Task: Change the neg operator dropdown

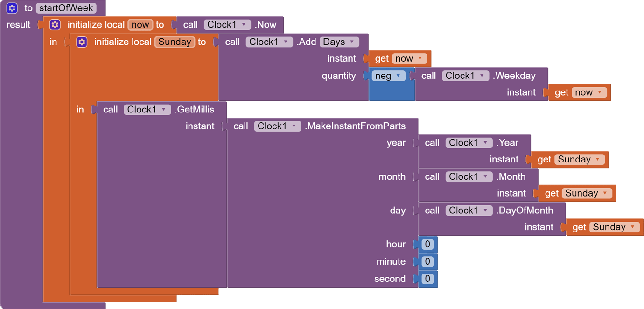Action: click(389, 75)
